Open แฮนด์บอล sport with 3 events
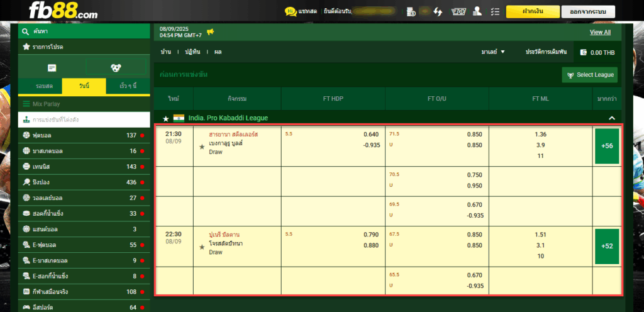The image size is (644, 312). pyautogui.click(x=84, y=229)
